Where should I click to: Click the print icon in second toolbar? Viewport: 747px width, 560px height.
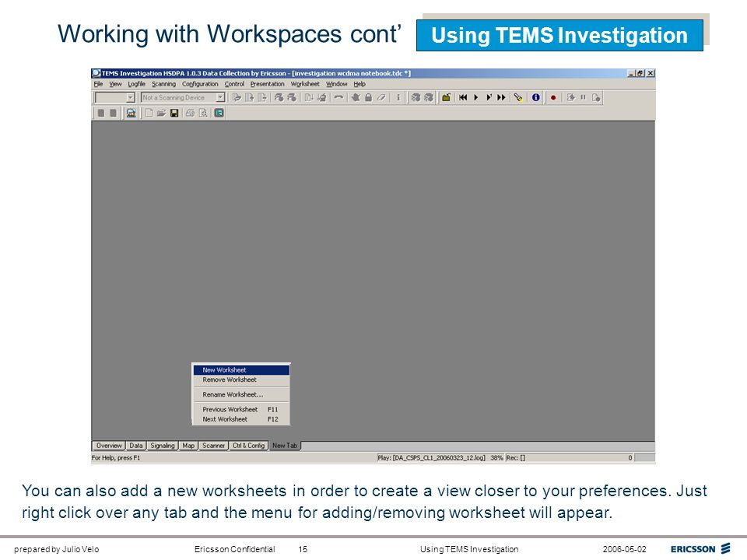[190, 113]
